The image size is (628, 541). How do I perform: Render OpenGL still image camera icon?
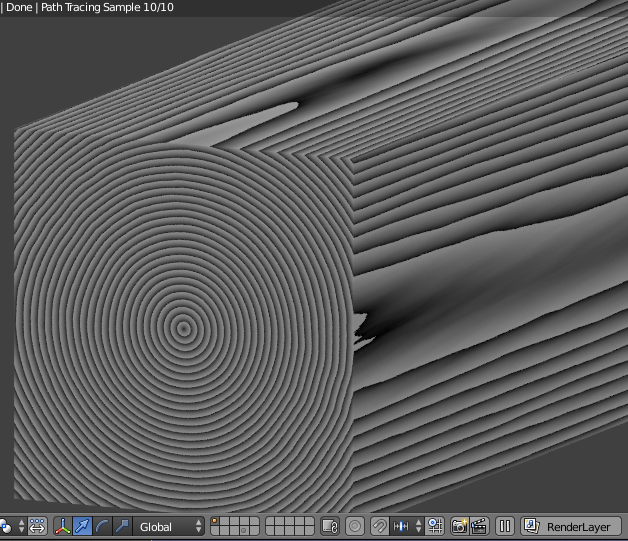coord(459,526)
